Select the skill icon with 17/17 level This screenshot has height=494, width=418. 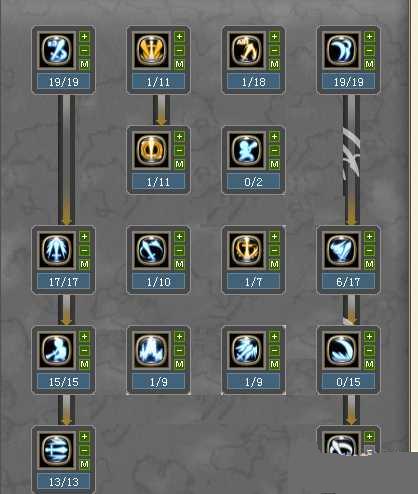point(57,250)
